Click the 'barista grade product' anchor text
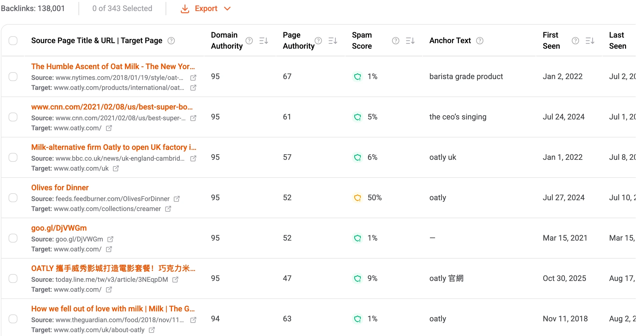Screen dimensions: 644x336 pos(466,77)
